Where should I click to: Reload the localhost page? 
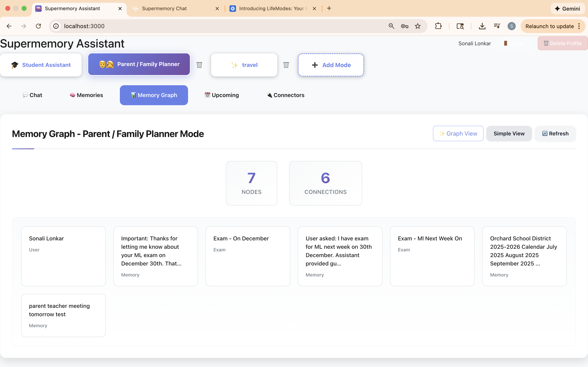pos(38,26)
